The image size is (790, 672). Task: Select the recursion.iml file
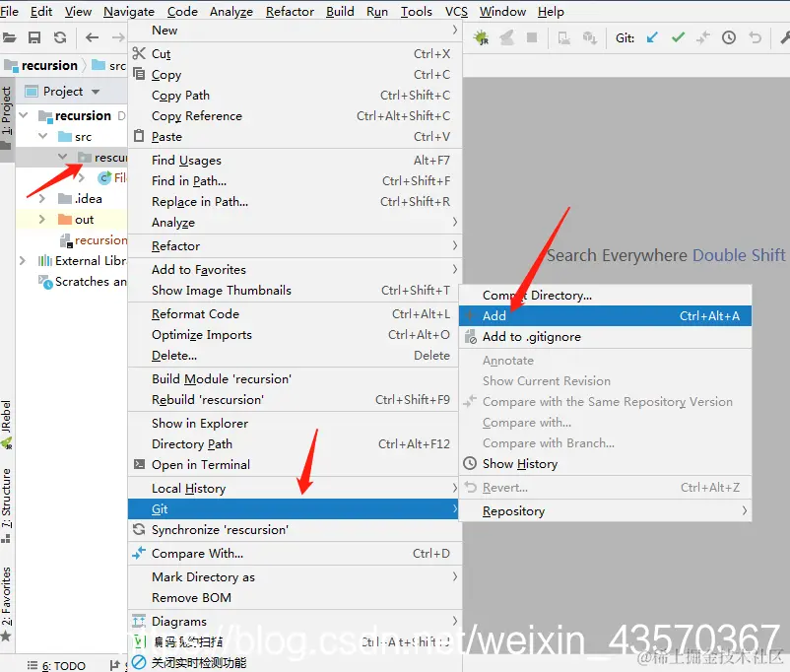tap(94, 240)
